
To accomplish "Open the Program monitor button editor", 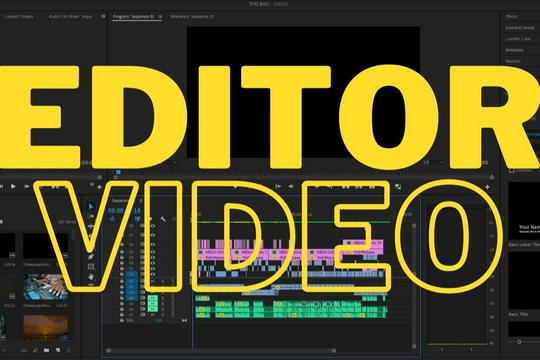I will [487, 187].
